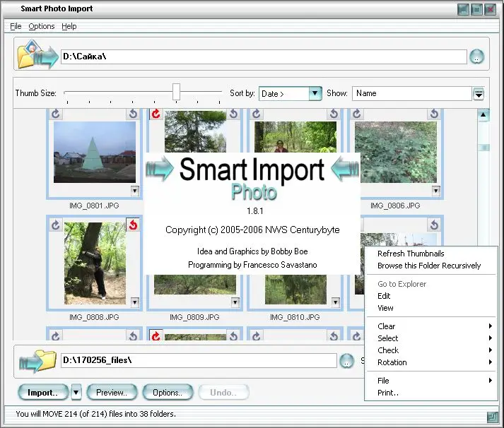Select View in context menu

pos(430,308)
